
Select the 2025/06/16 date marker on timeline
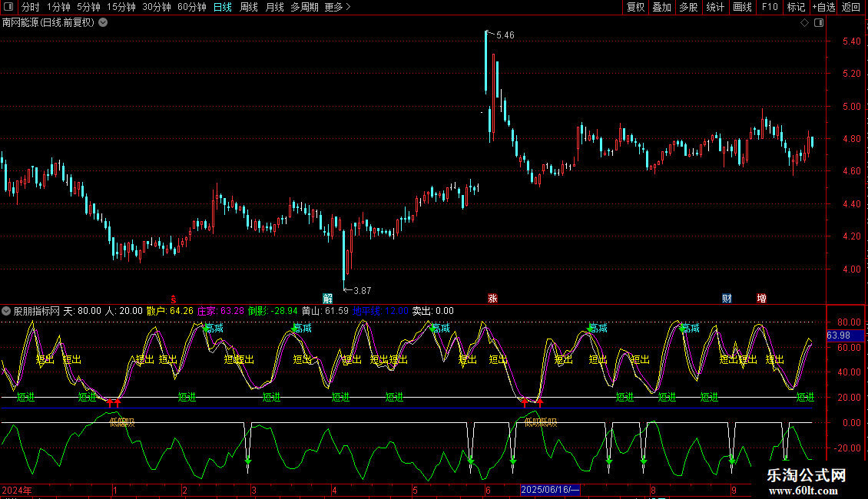click(550, 490)
